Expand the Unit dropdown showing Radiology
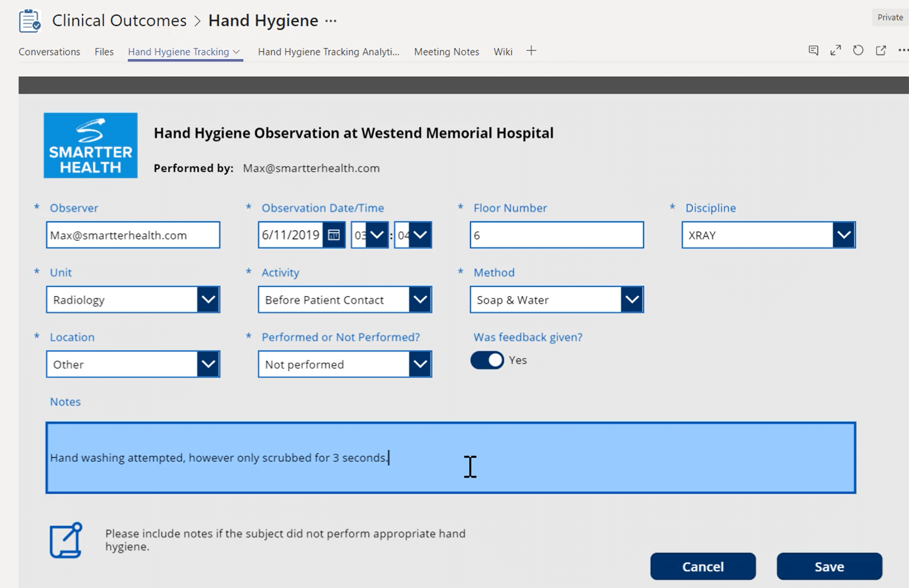Image resolution: width=909 pixels, height=588 pixels. (x=208, y=300)
